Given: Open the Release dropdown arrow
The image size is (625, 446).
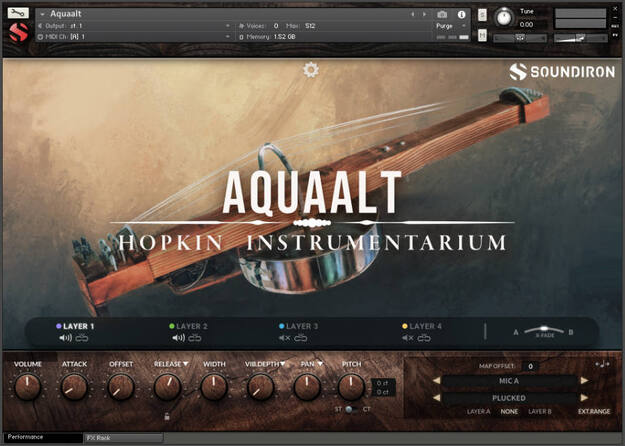Looking at the screenshot, I should point(185,364).
